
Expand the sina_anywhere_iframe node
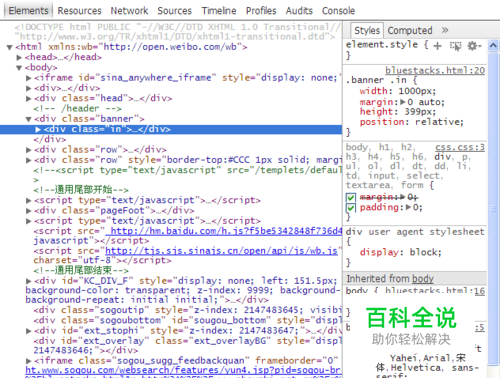pyautogui.click(x=29, y=78)
